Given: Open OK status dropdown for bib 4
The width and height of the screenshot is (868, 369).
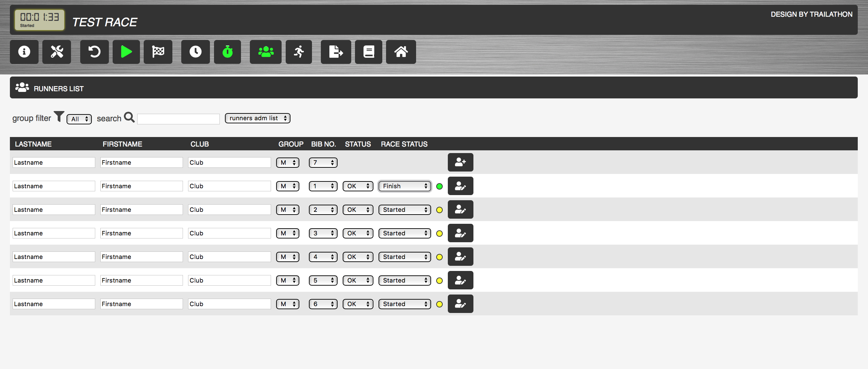Looking at the screenshot, I should [358, 257].
